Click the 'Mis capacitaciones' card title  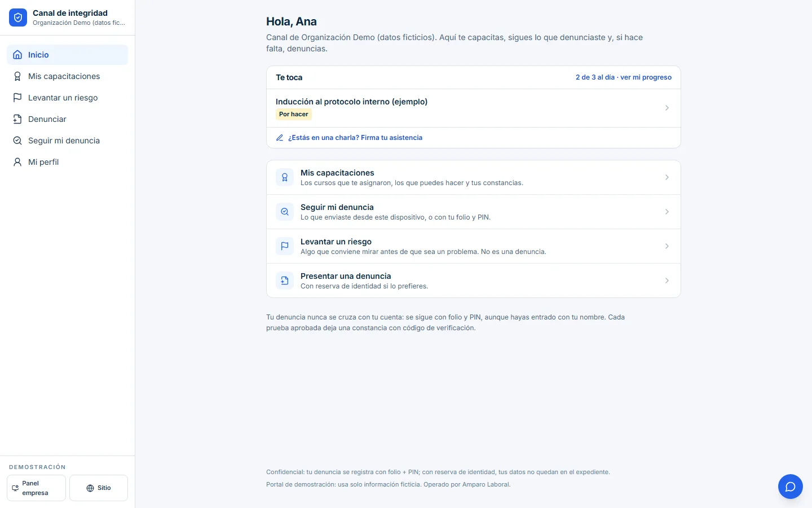tap(337, 173)
